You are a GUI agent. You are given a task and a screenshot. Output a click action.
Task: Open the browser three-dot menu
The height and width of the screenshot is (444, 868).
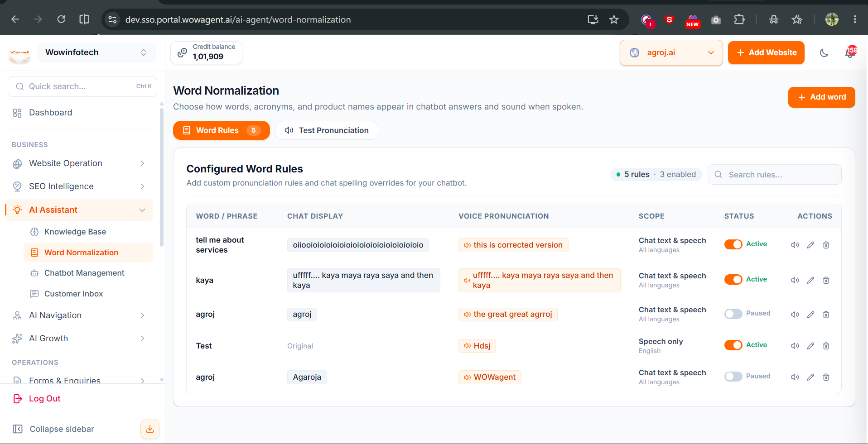click(x=855, y=19)
